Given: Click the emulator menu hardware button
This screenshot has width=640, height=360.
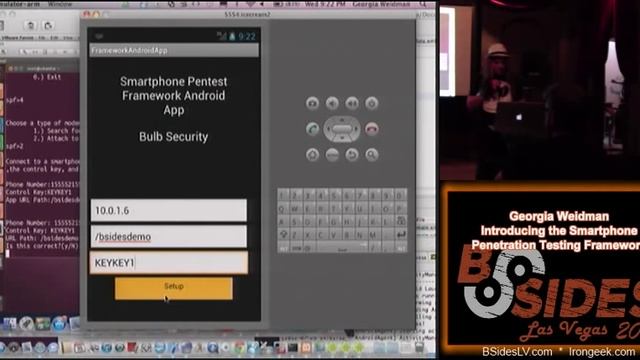Looking at the screenshot, I should click(332, 155).
